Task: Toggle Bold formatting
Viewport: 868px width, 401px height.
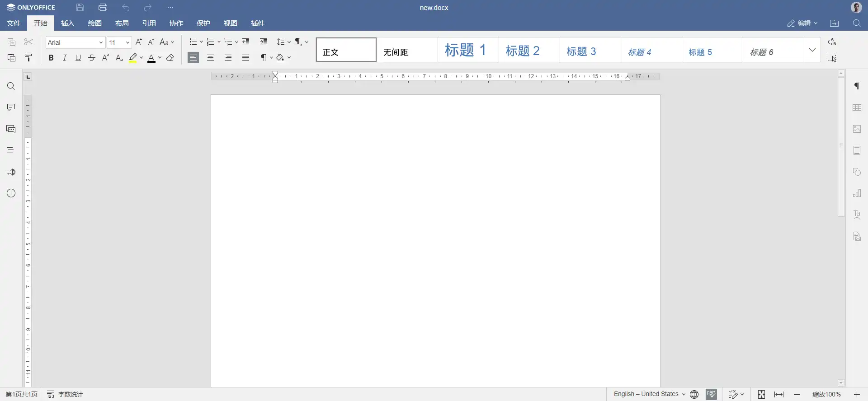Action: [51, 58]
